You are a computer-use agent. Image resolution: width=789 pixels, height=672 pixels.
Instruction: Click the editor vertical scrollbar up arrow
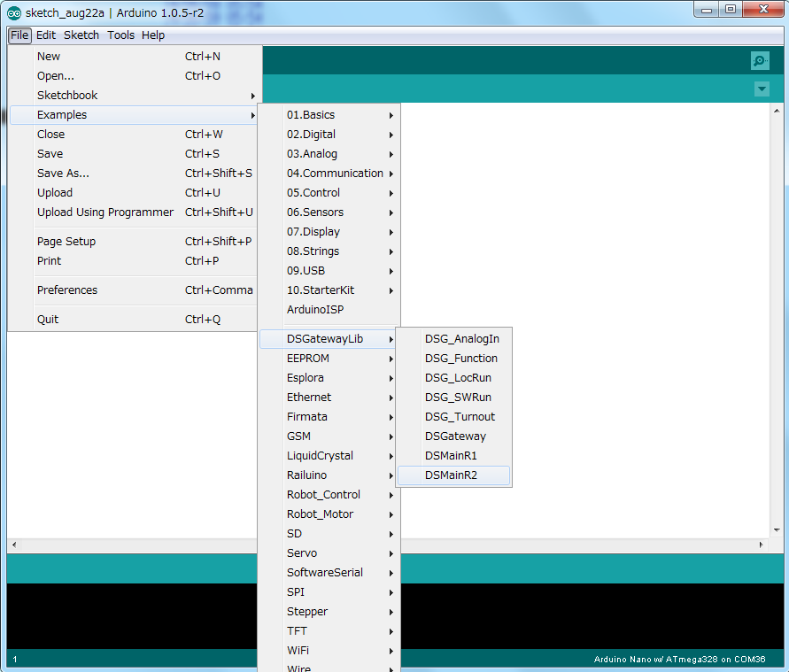click(x=777, y=110)
